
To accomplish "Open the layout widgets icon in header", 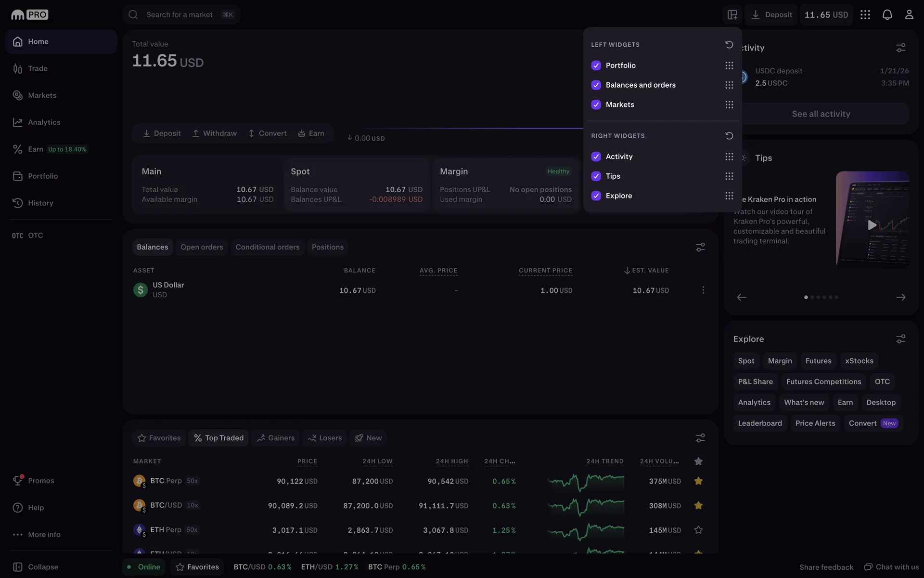I will click(732, 14).
